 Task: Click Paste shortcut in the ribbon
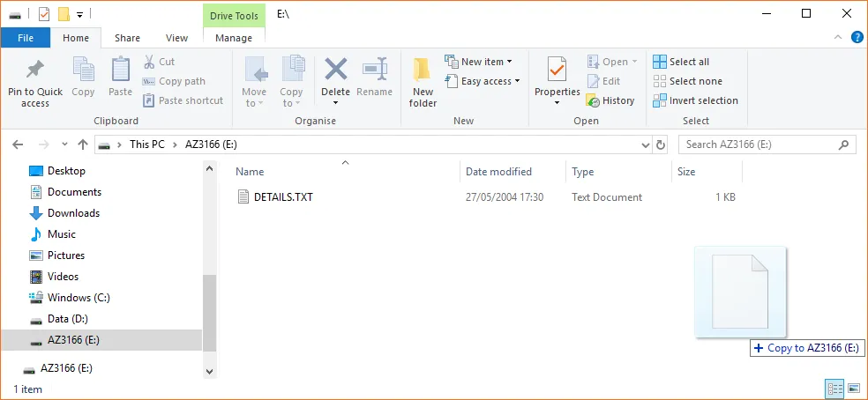tap(183, 100)
